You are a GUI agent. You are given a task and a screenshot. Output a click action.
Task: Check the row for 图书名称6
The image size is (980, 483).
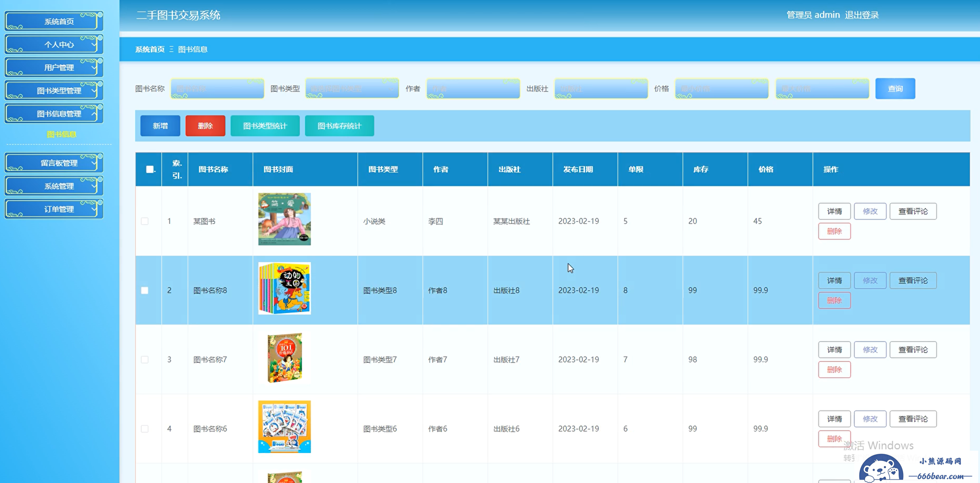point(145,429)
